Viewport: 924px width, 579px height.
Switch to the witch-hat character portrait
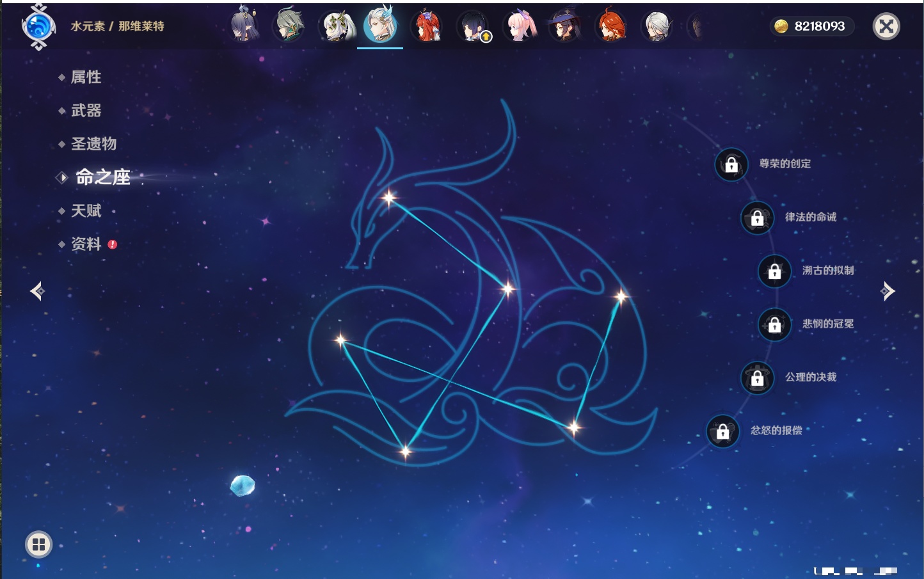click(x=565, y=26)
